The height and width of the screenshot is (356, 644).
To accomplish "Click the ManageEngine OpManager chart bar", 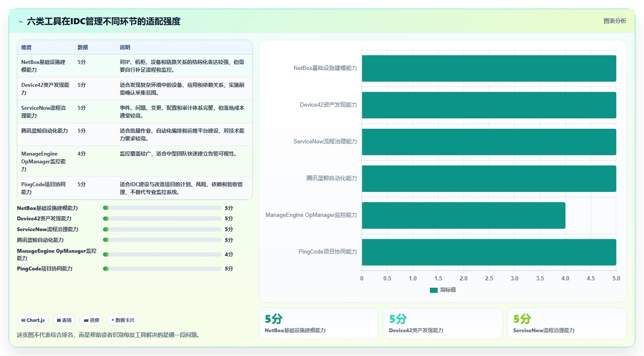I will pyautogui.click(x=464, y=215).
